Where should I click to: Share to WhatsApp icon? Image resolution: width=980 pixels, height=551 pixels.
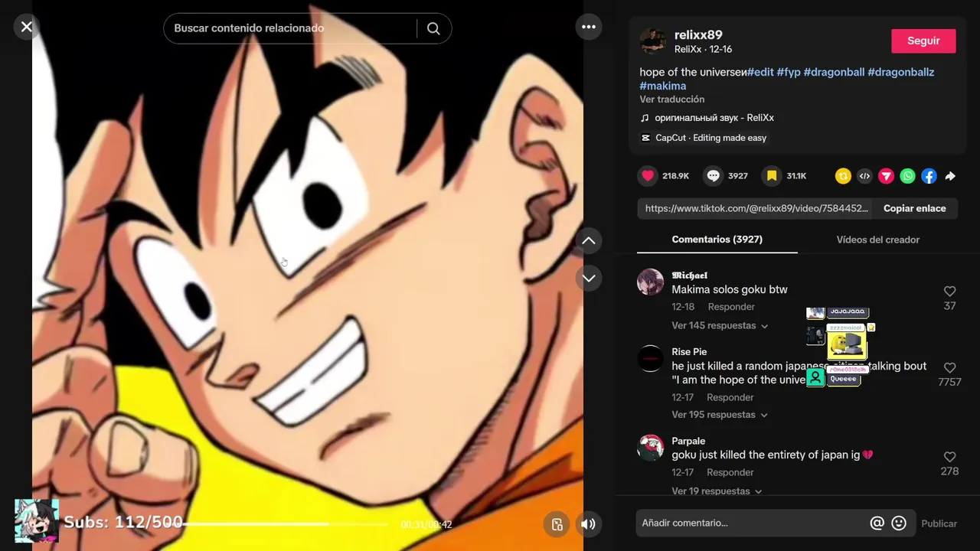point(907,176)
